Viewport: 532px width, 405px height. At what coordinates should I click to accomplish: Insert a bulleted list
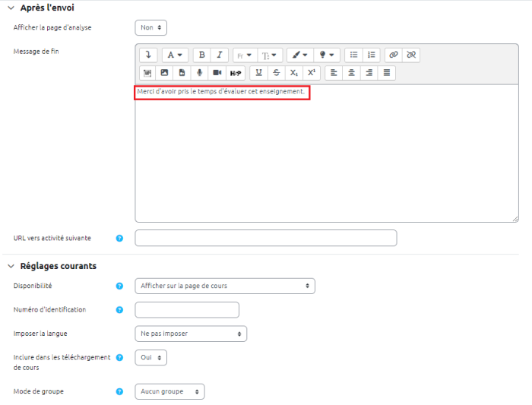click(353, 55)
